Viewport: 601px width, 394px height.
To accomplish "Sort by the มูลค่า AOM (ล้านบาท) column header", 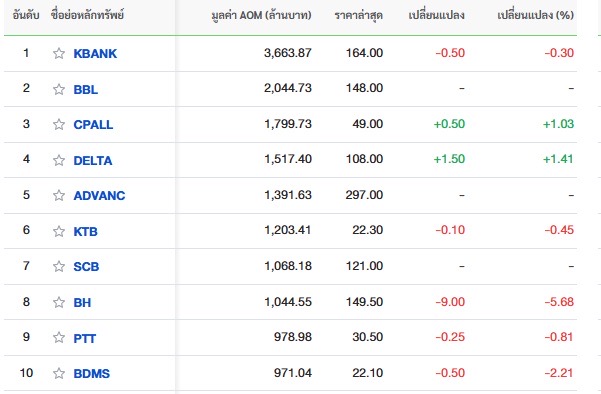I will point(261,15).
